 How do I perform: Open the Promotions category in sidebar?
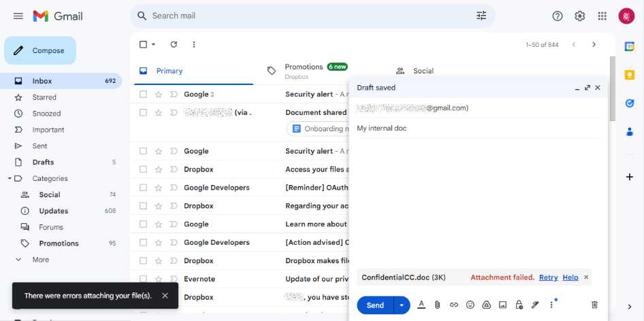click(x=61, y=243)
